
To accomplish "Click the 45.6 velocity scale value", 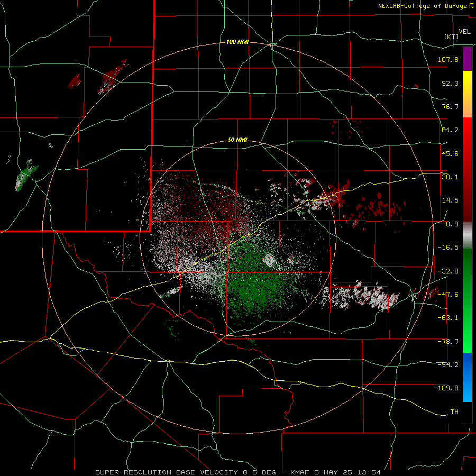I will click(x=450, y=153).
